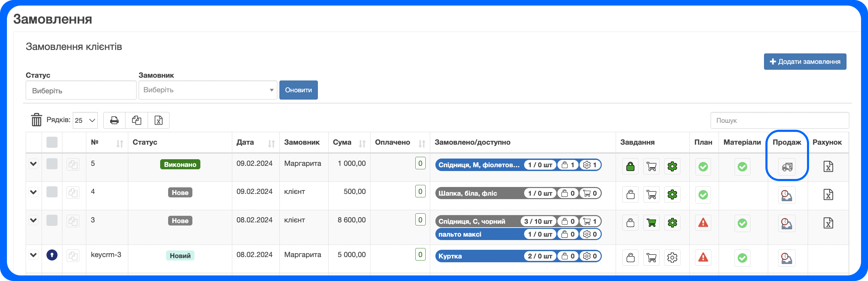The height and width of the screenshot is (281, 868).
Task: Click the print icon button
Action: point(114,120)
